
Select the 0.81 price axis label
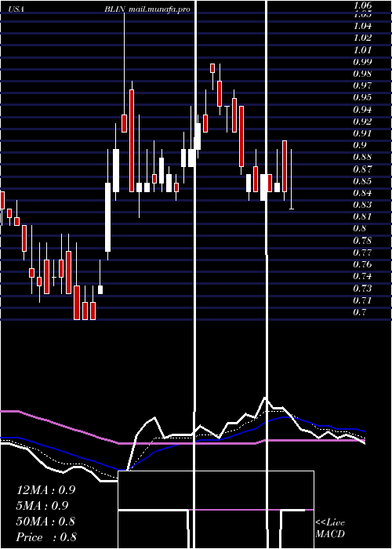[362, 216]
